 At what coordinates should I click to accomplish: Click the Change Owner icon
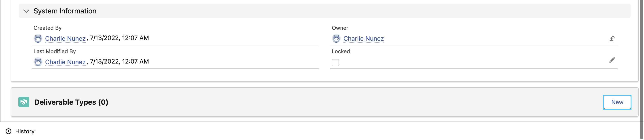[x=612, y=39]
